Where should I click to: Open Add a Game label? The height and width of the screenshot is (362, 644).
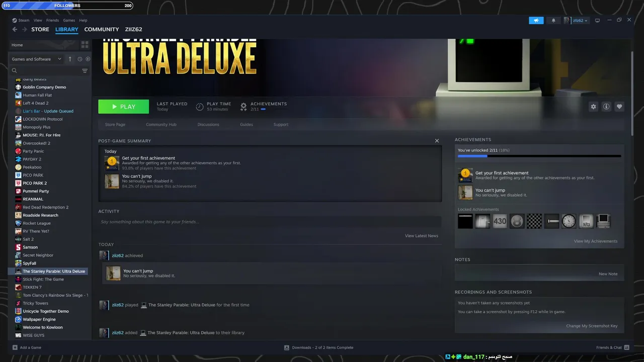tap(31, 347)
